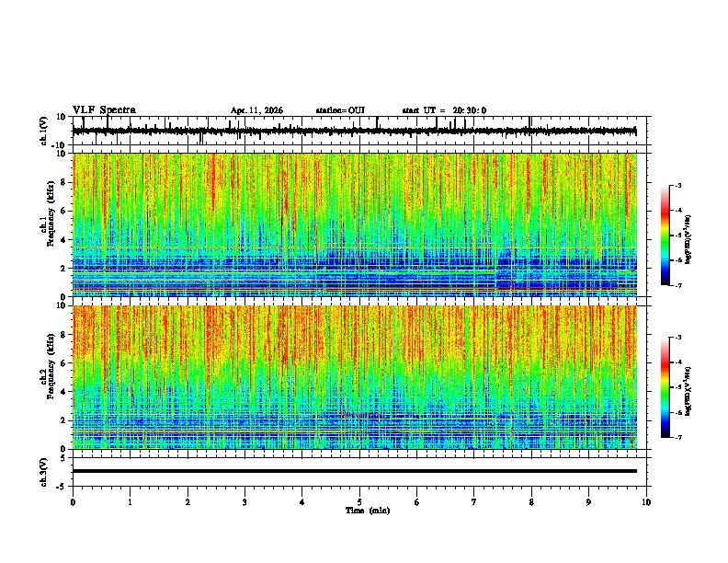Click time axis tick label "1"
728x563 pixels.
(130, 502)
